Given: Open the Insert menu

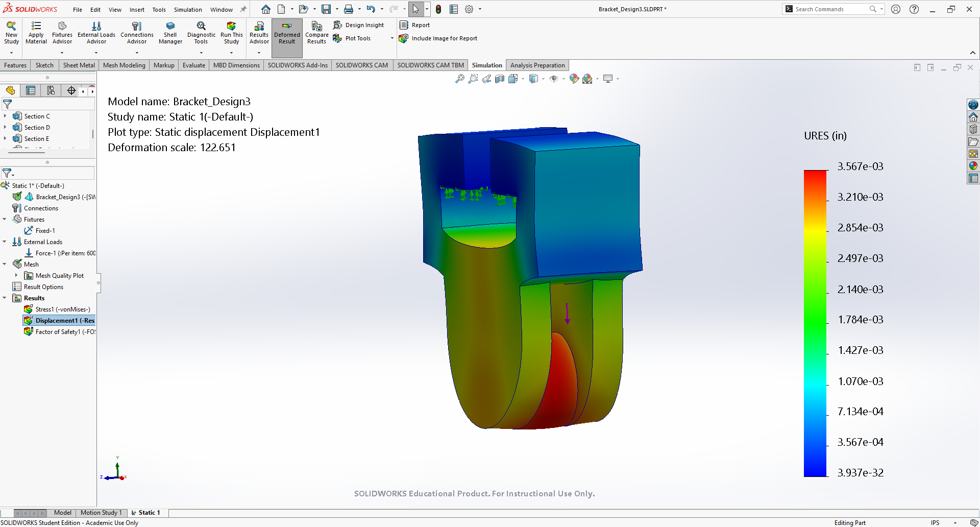Looking at the screenshot, I should point(137,10).
